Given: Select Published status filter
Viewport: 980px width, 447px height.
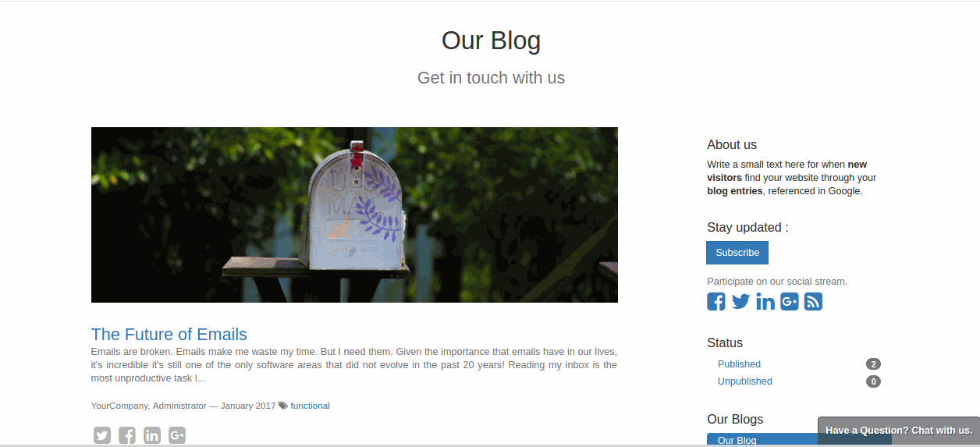Looking at the screenshot, I should click(739, 364).
